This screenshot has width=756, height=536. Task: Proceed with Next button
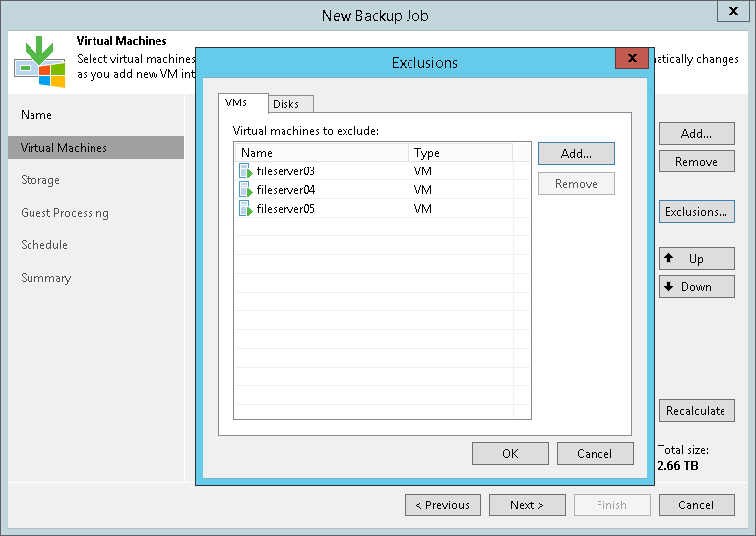point(528,505)
